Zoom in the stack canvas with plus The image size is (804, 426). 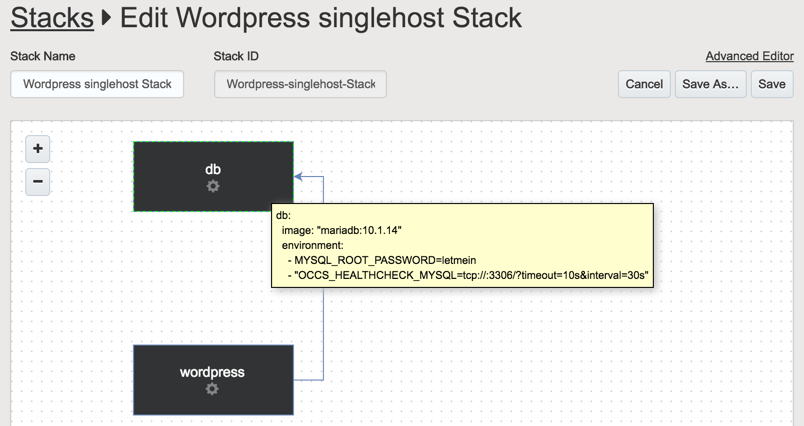tap(37, 149)
